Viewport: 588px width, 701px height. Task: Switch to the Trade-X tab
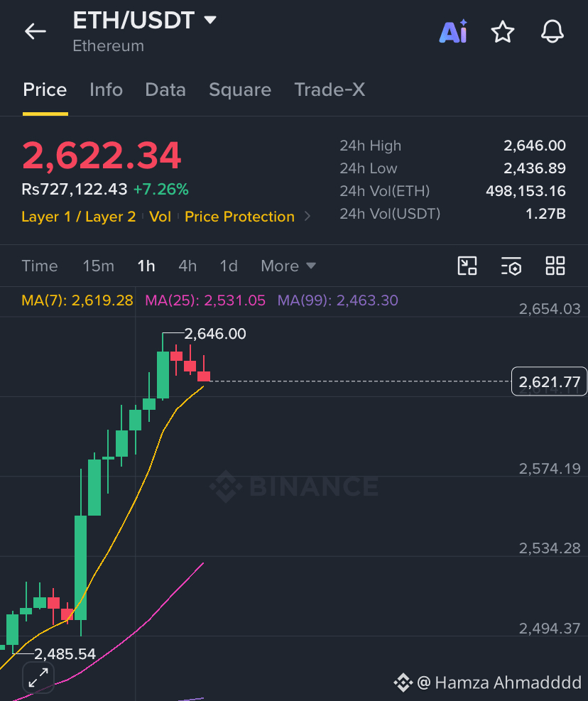tap(330, 90)
